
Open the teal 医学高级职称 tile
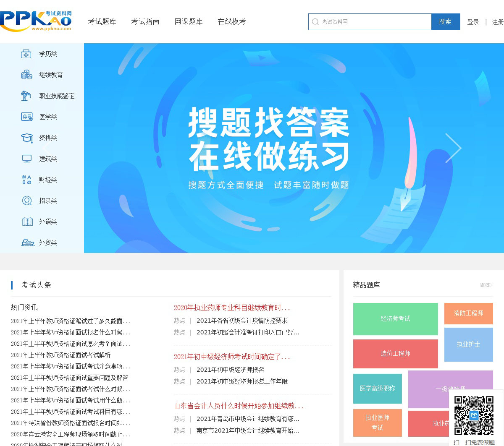tap(378, 389)
